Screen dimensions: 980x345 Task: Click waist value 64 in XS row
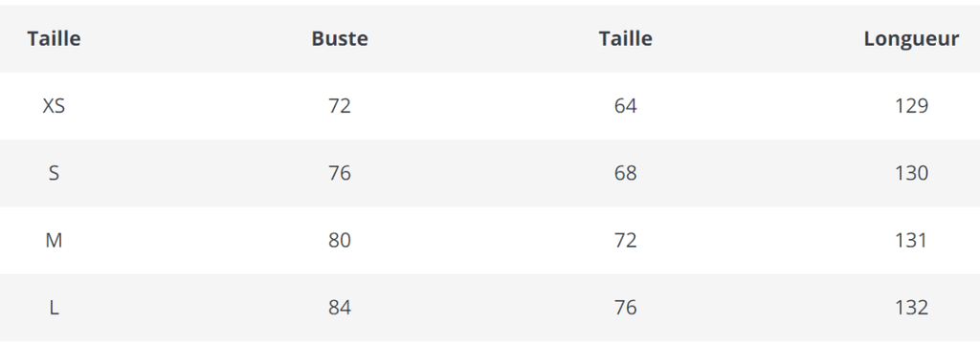(626, 106)
